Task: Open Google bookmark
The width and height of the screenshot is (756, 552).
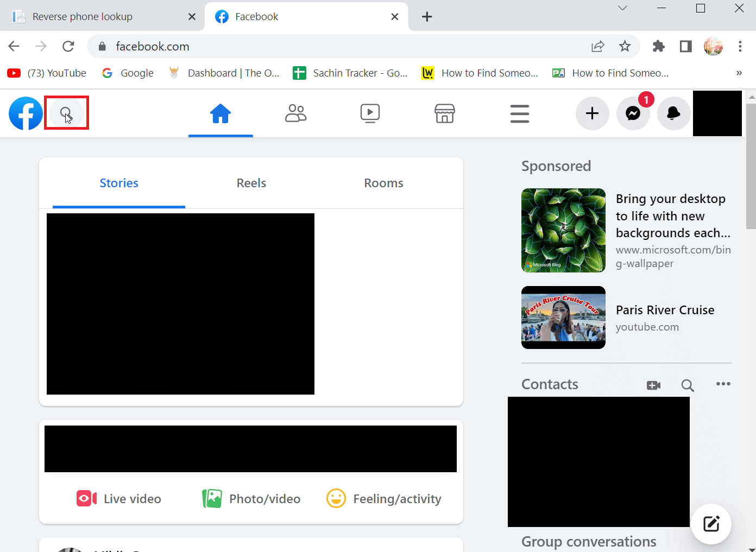Action: coord(128,73)
